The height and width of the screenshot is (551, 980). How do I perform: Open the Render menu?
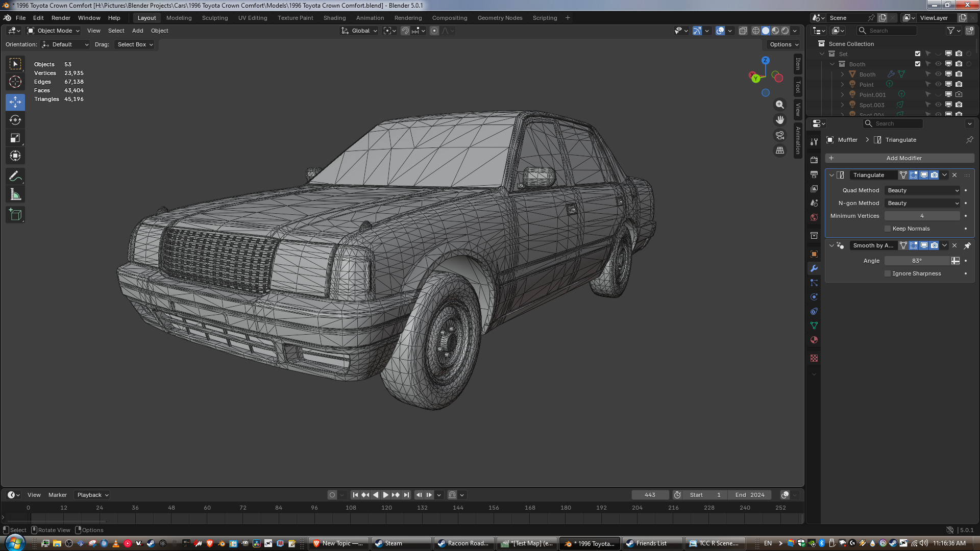[x=61, y=18]
